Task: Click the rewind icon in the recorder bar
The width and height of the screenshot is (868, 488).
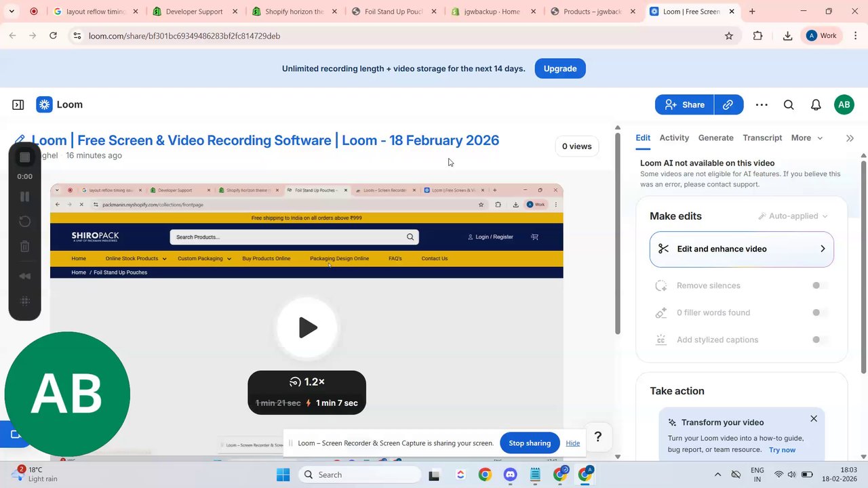Action: point(24,276)
